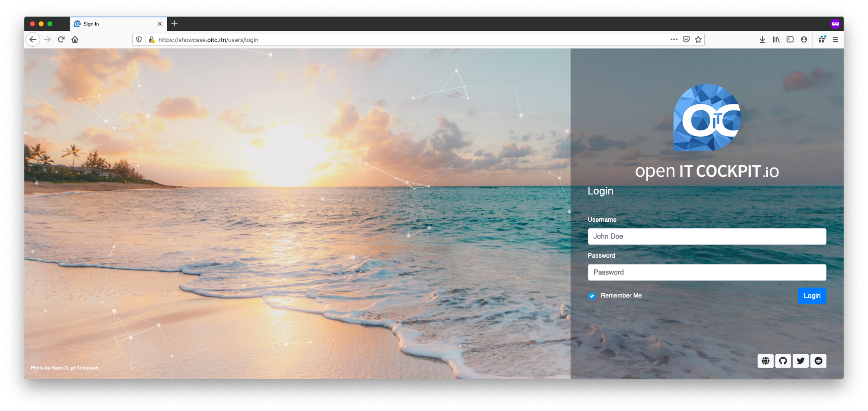Image resolution: width=868 pixels, height=411 pixels.
Task: Click the open IT COCKPIT.io title
Action: coord(707,172)
